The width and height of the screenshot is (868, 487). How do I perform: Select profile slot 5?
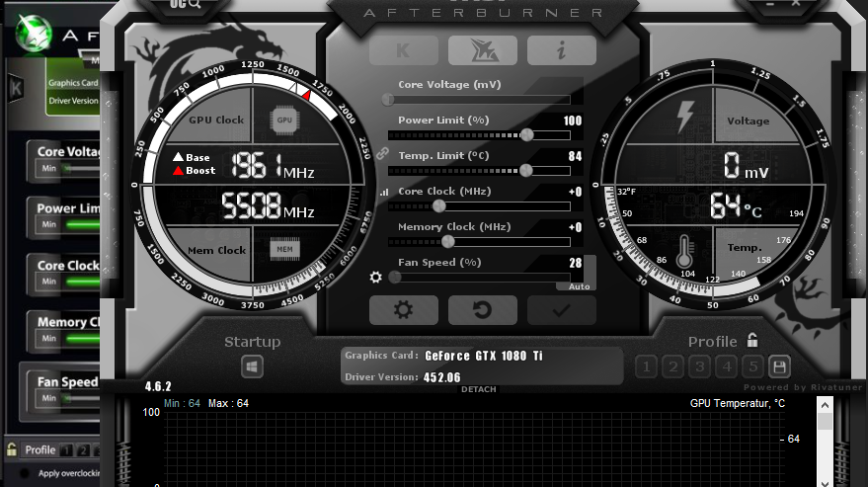tap(752, 366)
